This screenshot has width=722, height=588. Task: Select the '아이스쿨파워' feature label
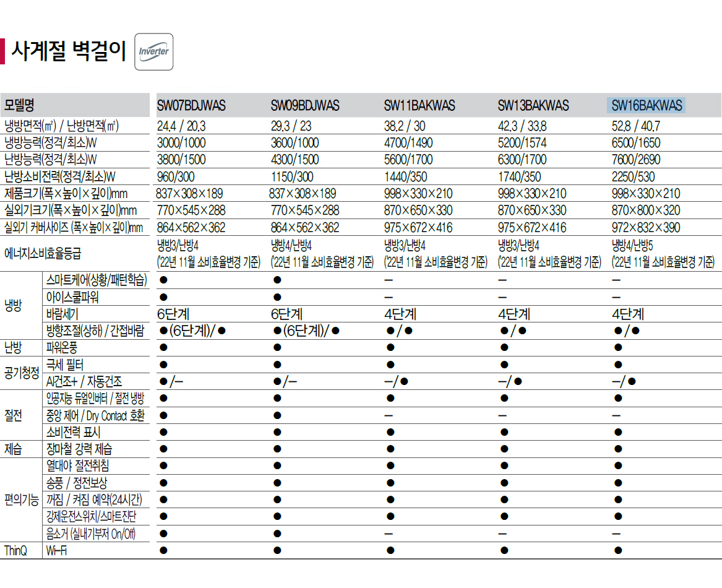72,296
